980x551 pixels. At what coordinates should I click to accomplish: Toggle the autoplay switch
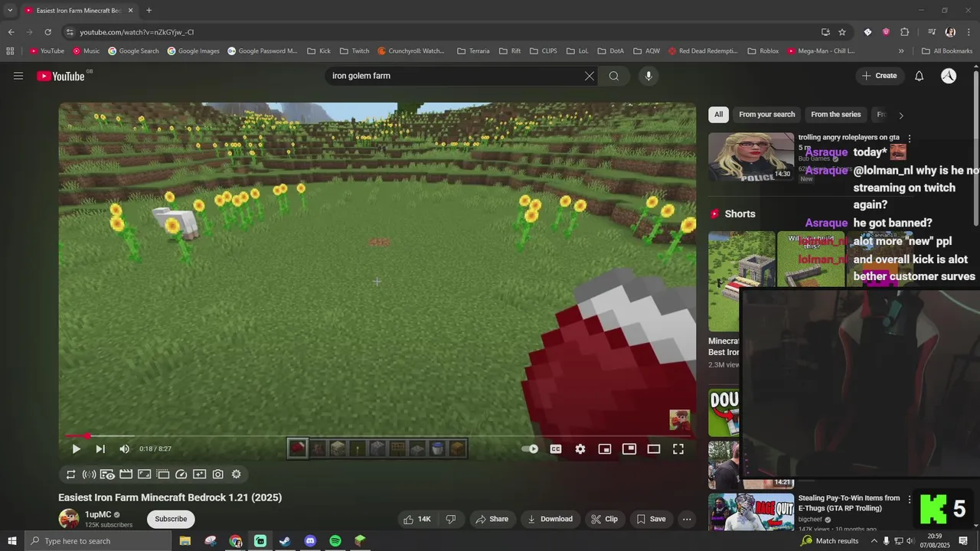[x=530, y=449]
